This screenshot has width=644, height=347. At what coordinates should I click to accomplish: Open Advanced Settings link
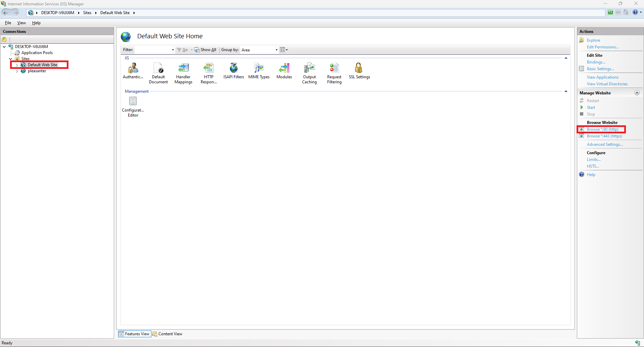(x=605, y=144)
